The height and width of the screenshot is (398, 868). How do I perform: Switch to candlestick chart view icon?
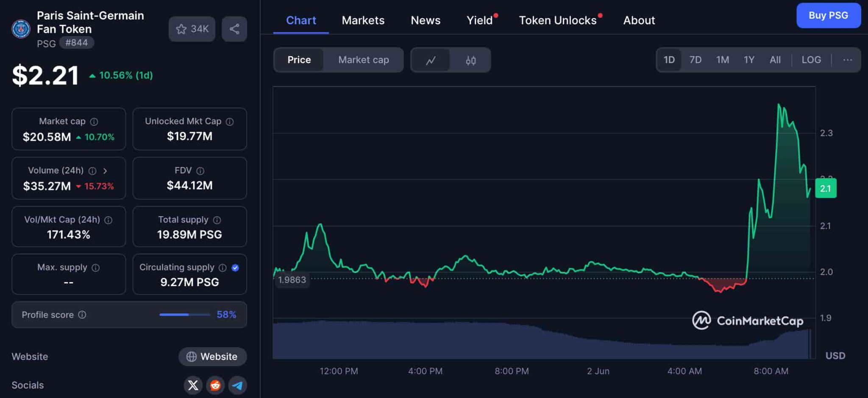(470, 60)
